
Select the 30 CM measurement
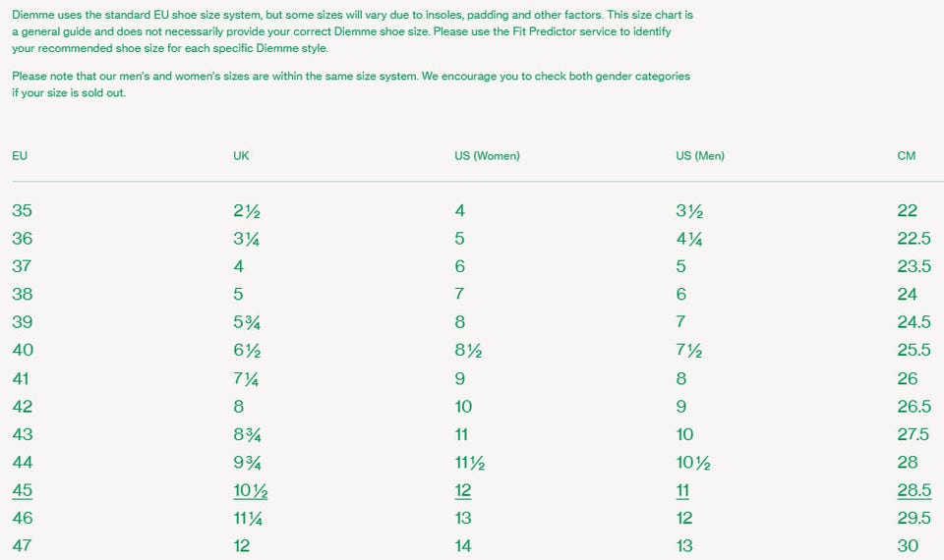click(x=908, y=545)
